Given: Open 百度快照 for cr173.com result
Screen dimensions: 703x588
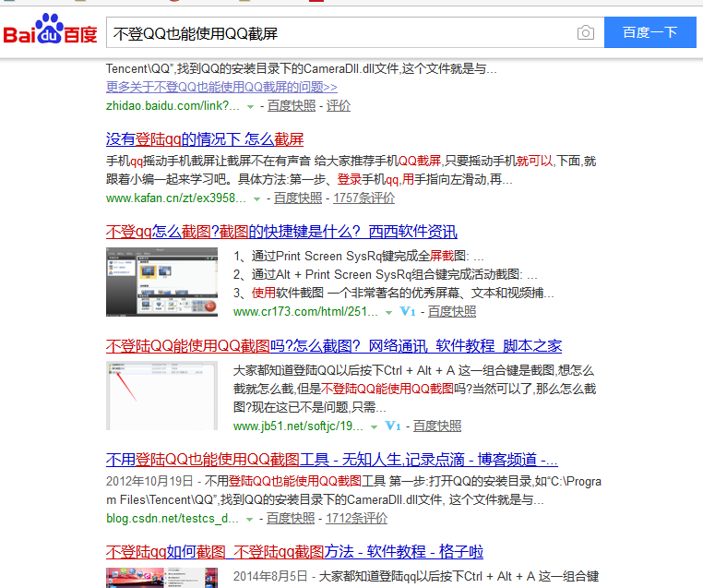Looking at the screenshot, I should point(452,311).
